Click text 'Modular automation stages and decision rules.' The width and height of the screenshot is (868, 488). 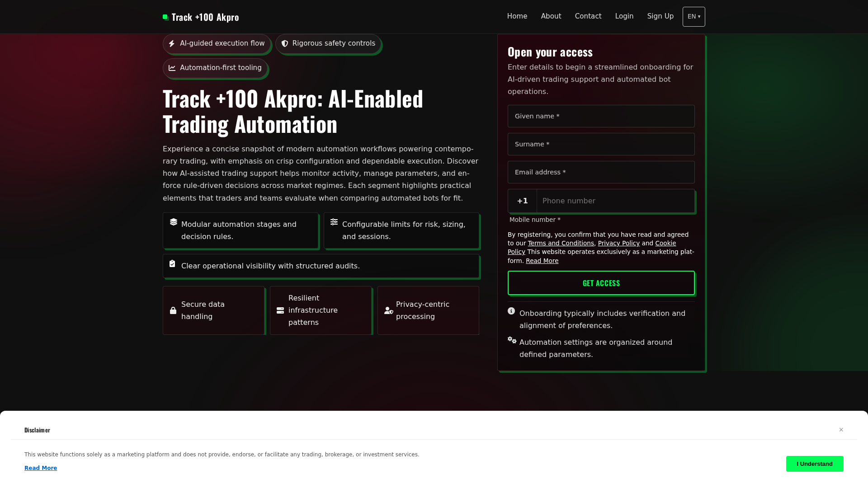(239, 230)
